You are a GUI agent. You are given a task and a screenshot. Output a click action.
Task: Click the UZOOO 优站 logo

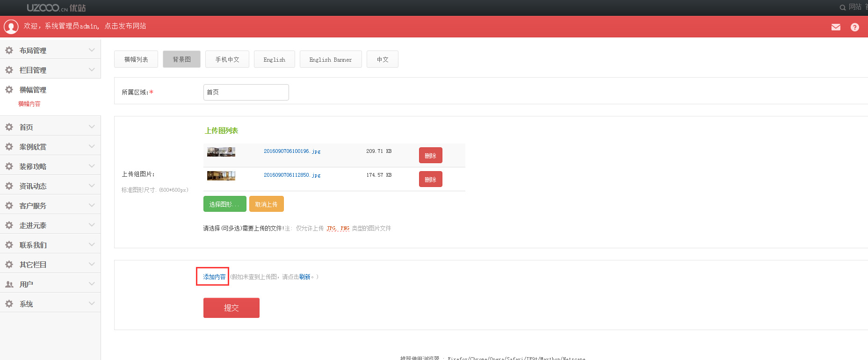click(x=56, y=8)
